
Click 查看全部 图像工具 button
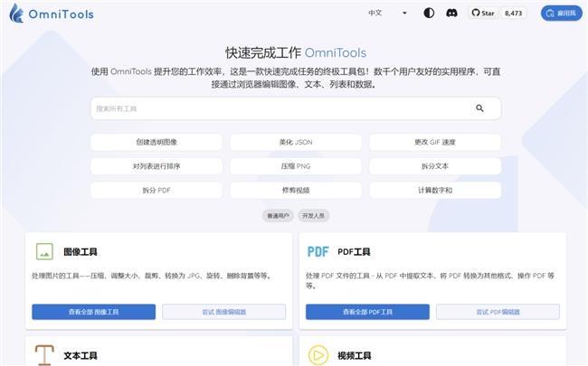pos(94,312)
